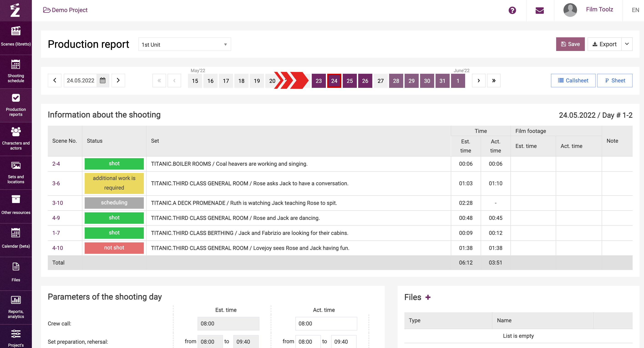Open scene 4-10 link
Viewport: 644px width, 348px height.
(58, 248)
